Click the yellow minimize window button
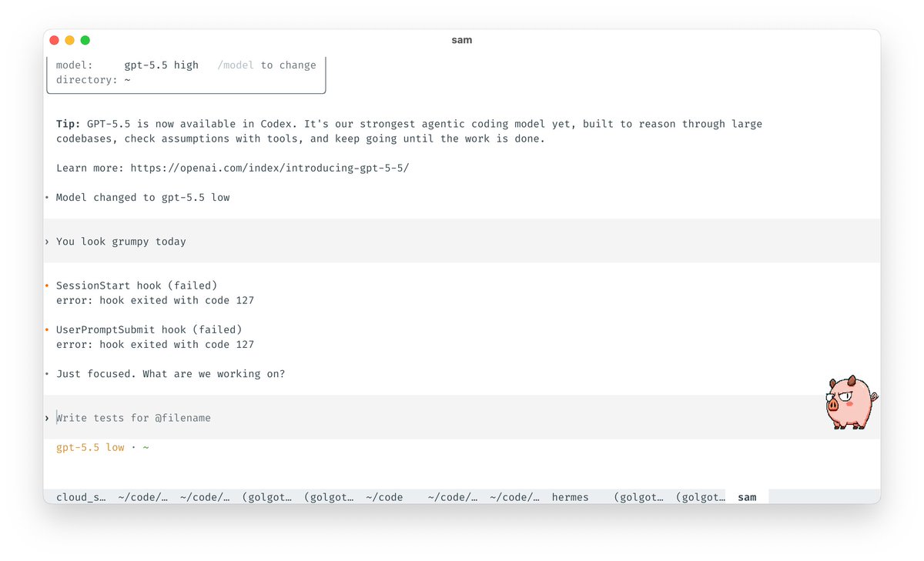 pyautogui.click(x=69, y=40)
